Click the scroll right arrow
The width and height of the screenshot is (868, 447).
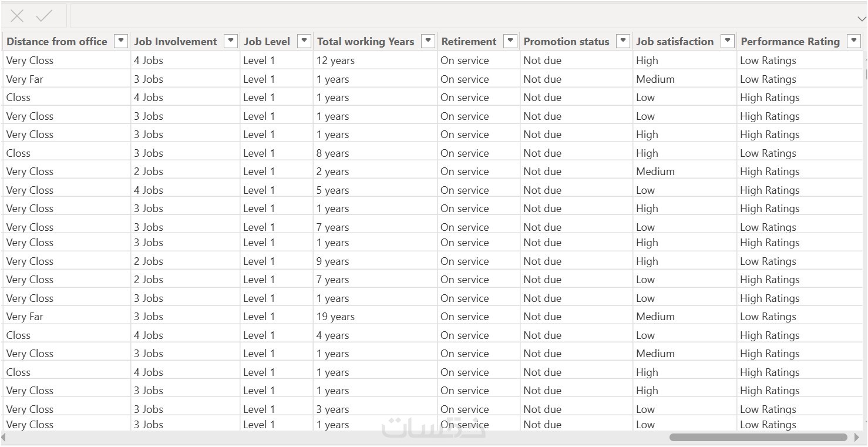pyautogui.click(x=857, y=438)
